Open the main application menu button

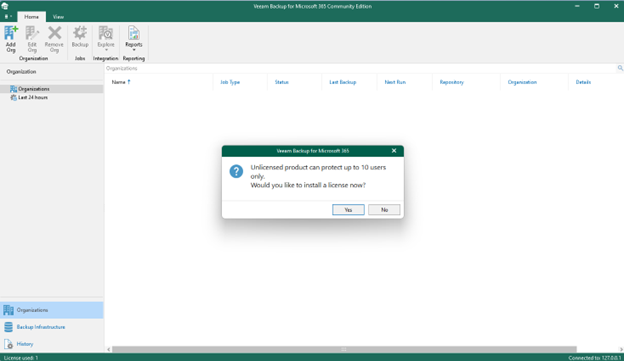pyautogui.click(x=8, y=17)
